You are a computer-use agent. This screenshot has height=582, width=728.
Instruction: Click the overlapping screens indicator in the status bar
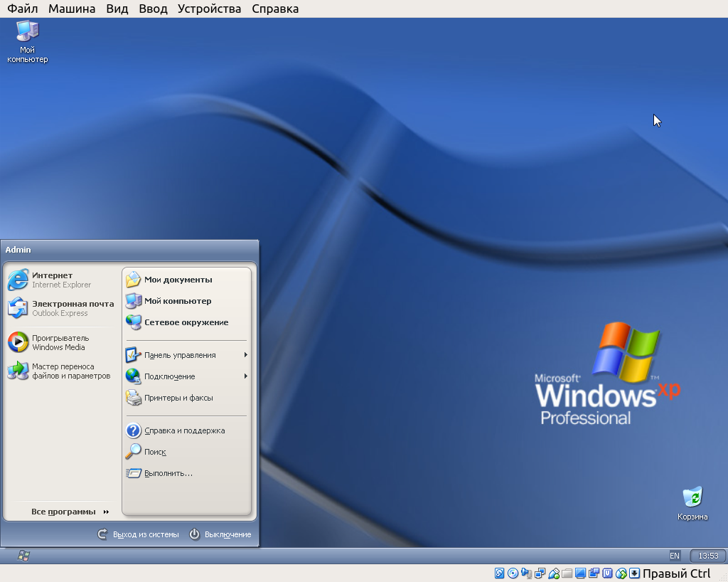pos(594,573)
